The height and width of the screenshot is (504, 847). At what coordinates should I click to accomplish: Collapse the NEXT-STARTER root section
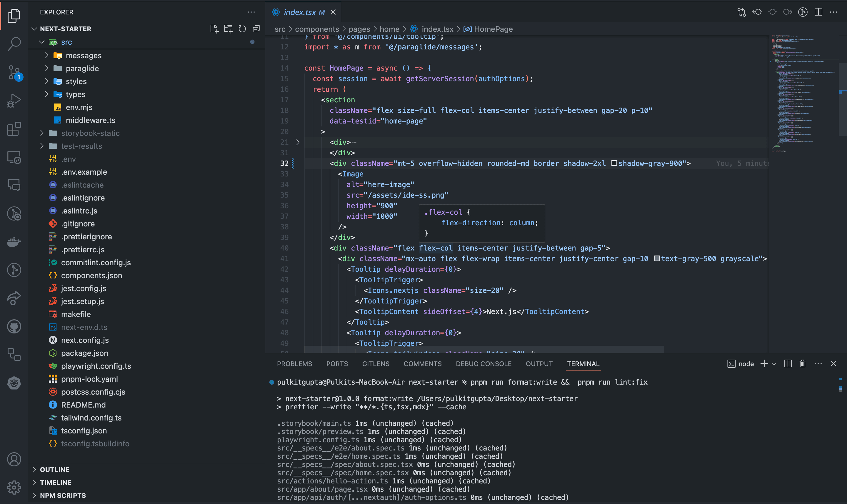point(34,29)
